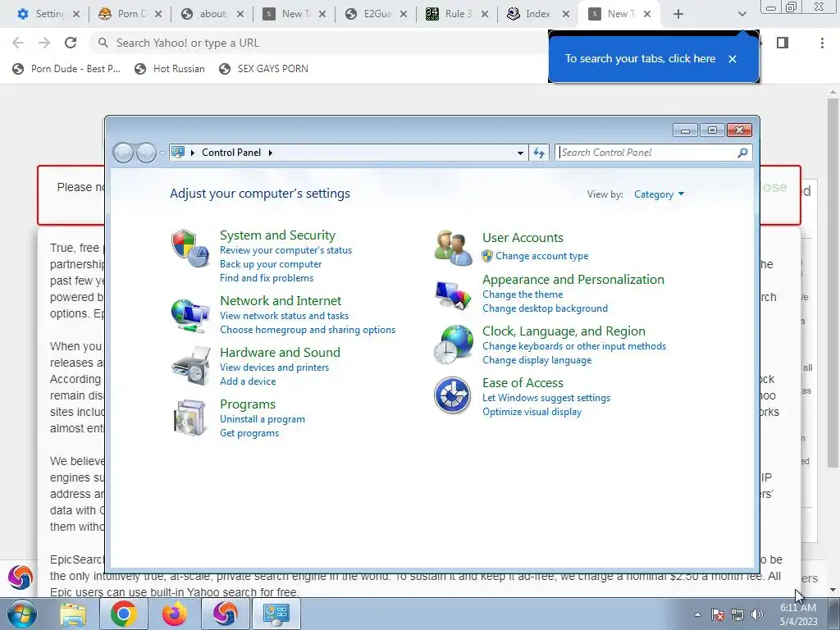Click Get programs link
The image size is (840, 630).
point(249,433)
